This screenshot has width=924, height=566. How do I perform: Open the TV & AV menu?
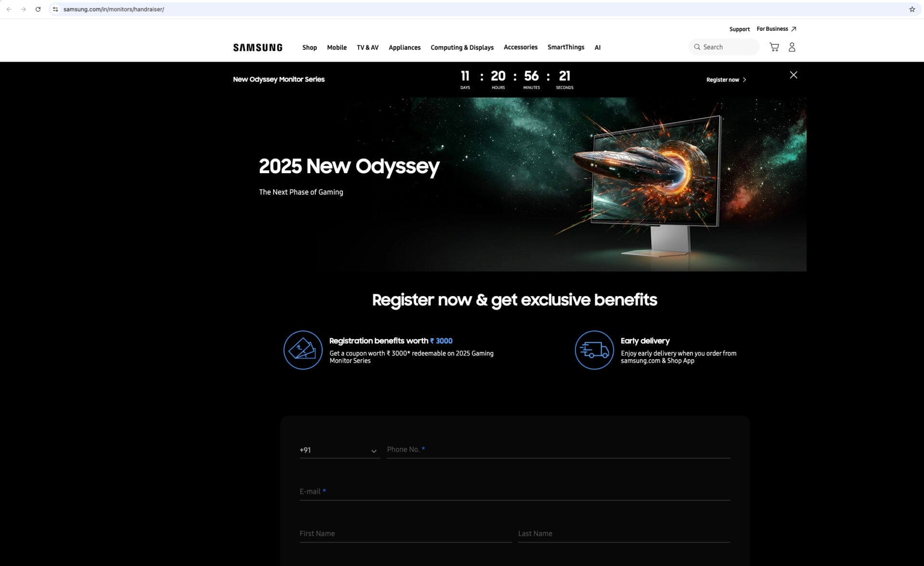[x=367, y=47]
